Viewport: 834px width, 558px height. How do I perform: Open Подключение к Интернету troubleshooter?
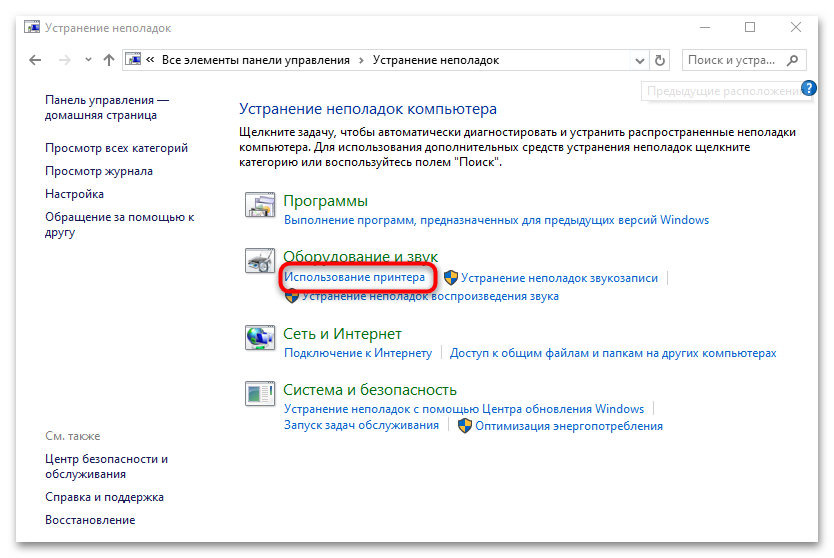click(x=358, y=353)
